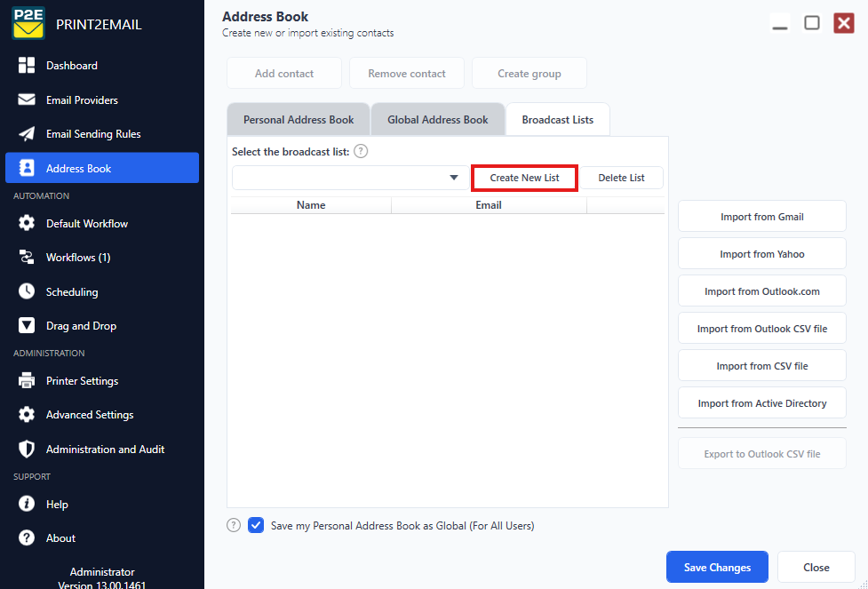This screenshot has width=868, height=589.
Task: Close window with the red X button
Action: pyautogui.click(x=844, y=23)
